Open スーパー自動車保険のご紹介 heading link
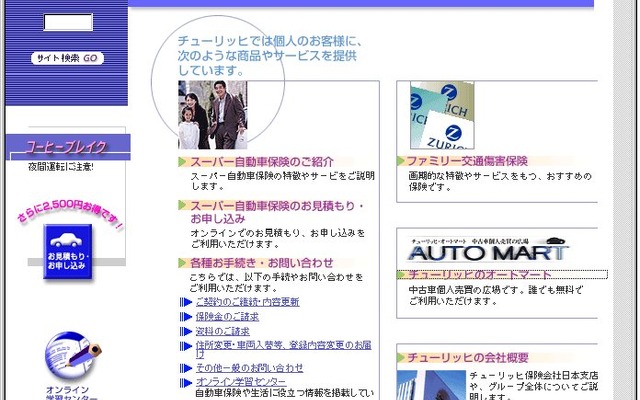The width and height of the screenshot is (640, 400). (x=262, y=162)
